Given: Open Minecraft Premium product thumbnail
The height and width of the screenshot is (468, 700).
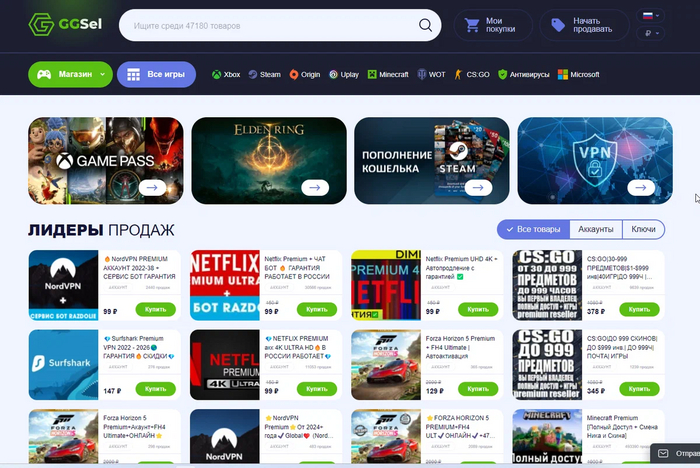Looking at the screenshot, I should [x=547, y=436].
